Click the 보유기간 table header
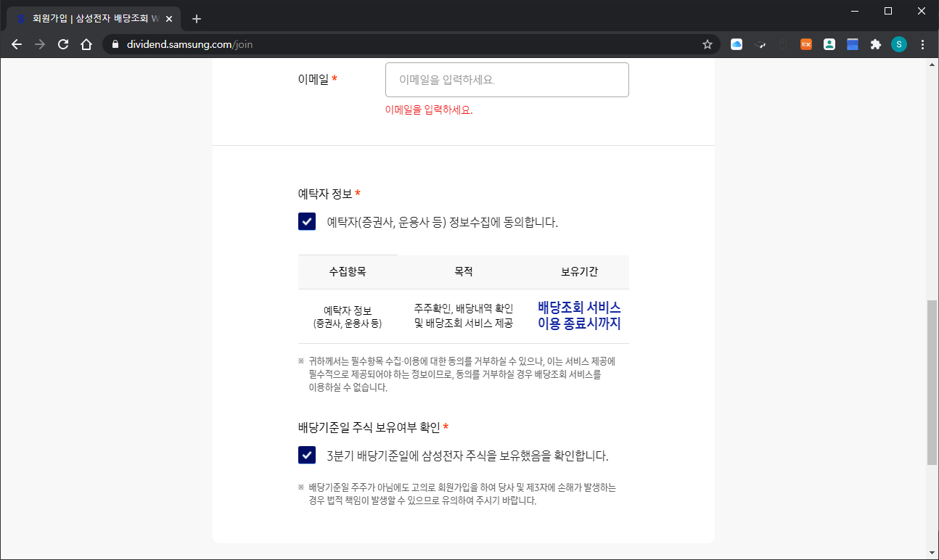The image size is (939, 560). tap(579, 272)
